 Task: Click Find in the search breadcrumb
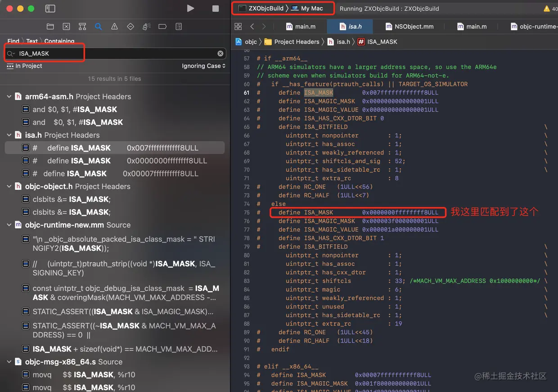tap(13, 41)
